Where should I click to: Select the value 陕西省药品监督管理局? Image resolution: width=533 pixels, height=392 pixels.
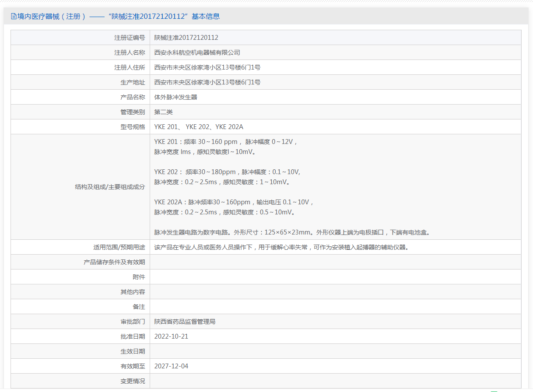[185, 322]
